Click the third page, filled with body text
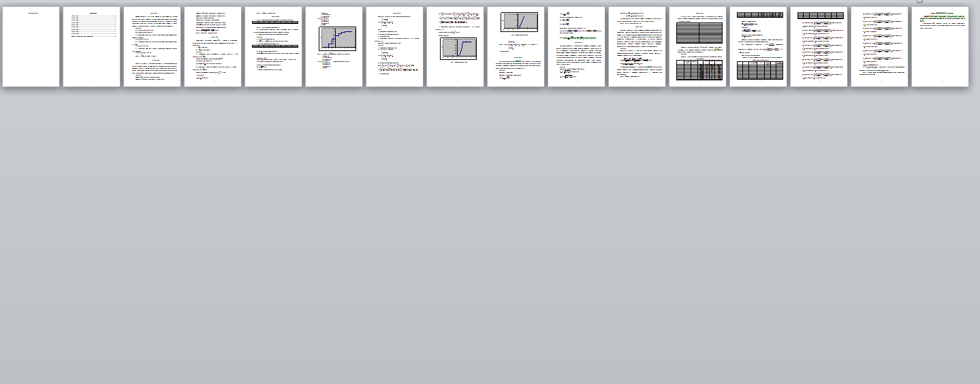Viewport: 980px width, 384px height. (x=153, y=47)
